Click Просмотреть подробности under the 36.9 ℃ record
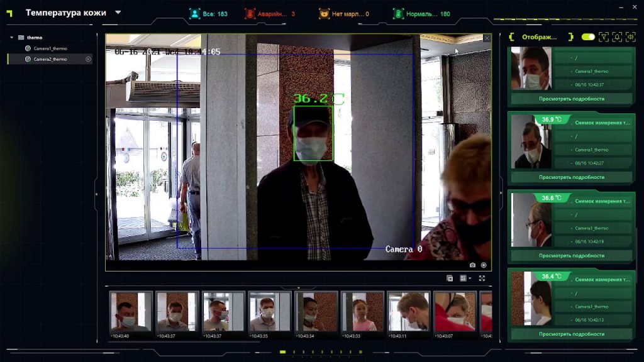The image size is (644, 362). 571,177
